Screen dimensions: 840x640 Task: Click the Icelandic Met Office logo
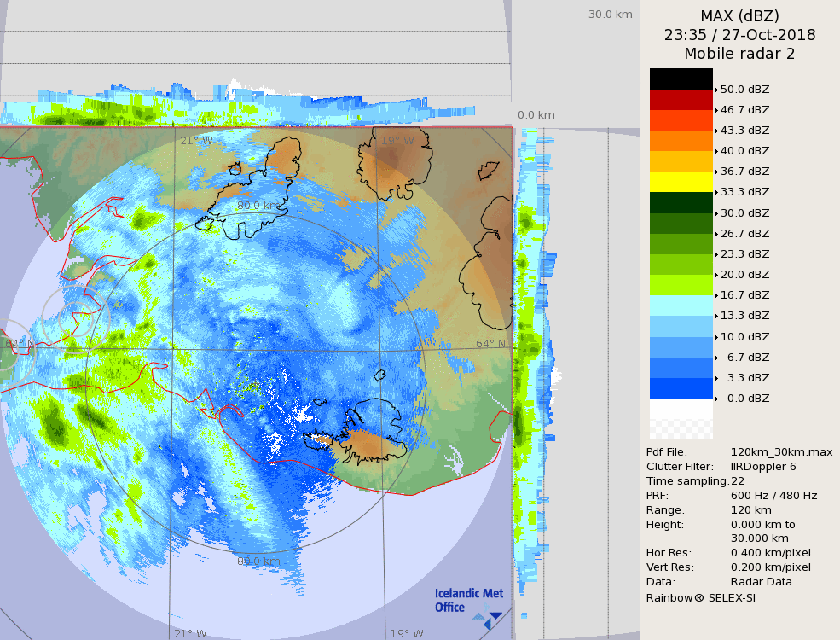(x=468, y=601)
